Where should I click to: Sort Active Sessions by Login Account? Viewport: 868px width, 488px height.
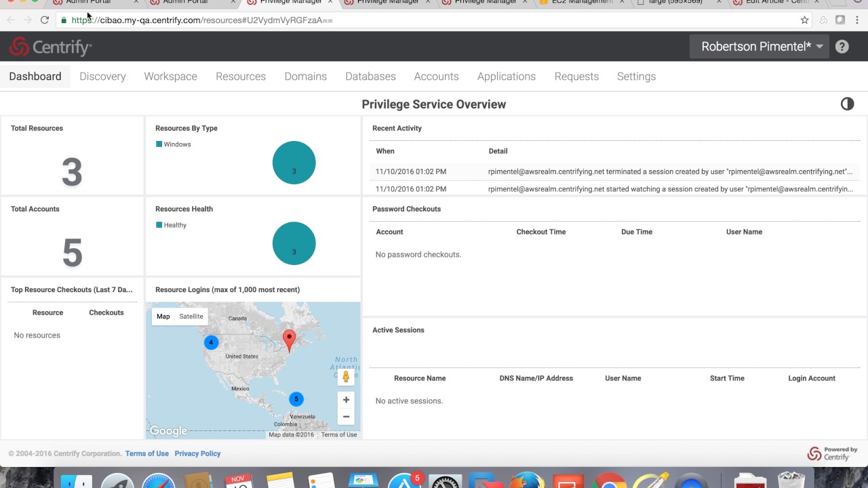[812, 378]
